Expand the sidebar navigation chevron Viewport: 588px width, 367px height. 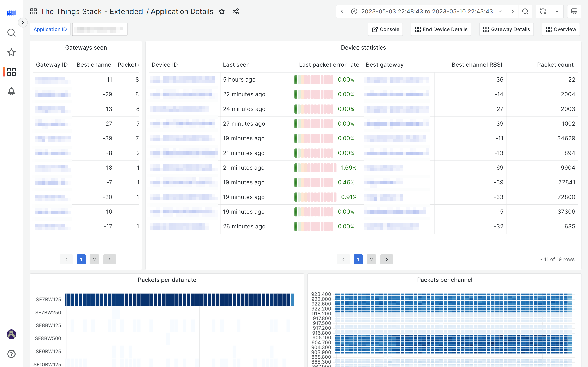23,23
